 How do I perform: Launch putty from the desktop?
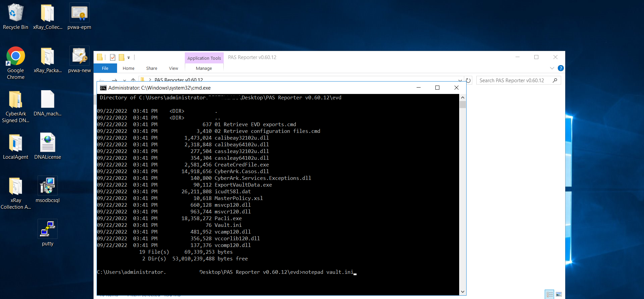[48, 233]
